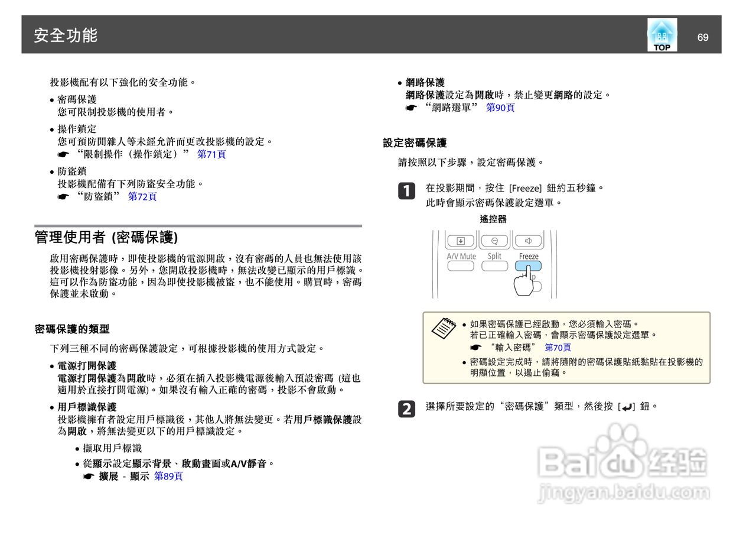Open the 第71頁 page link
The width and height of the screenshot is (756, 535).
211,154
